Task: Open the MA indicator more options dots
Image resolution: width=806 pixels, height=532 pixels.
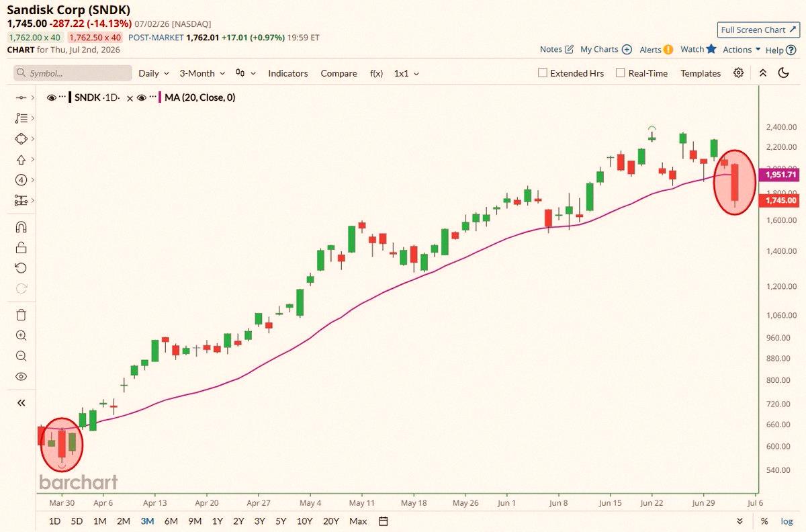Action: pyautogui.click(x=152, y=97)
